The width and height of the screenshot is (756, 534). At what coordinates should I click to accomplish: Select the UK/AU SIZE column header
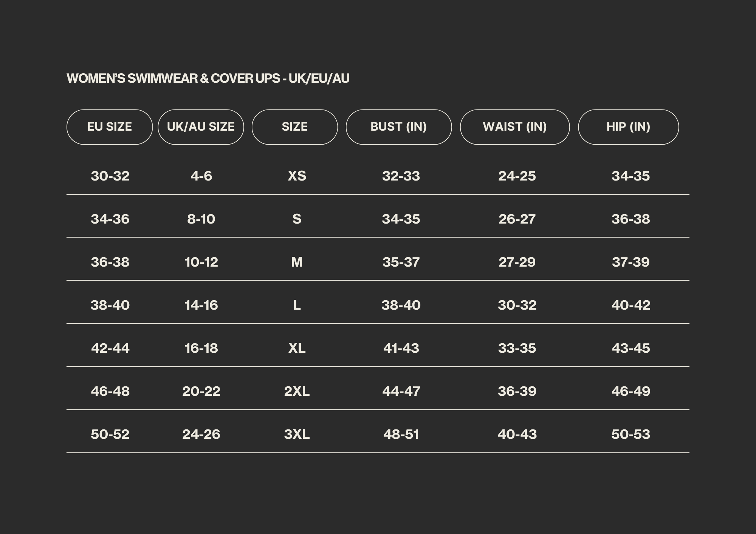click(201, 127)
